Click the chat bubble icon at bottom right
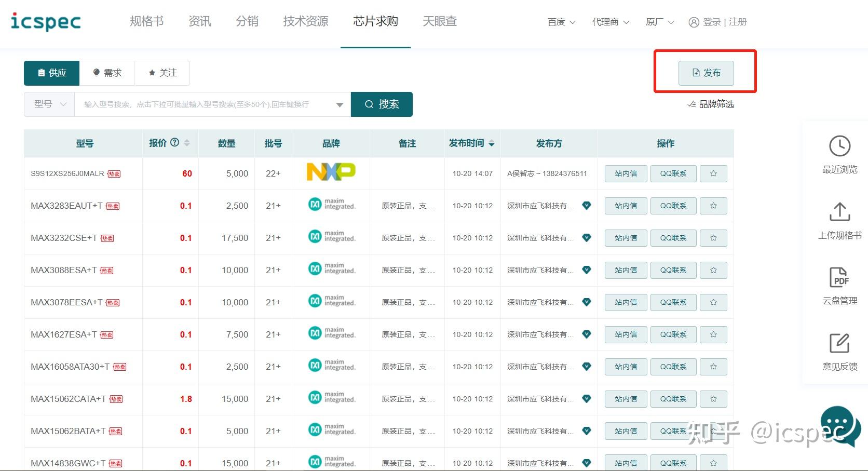The height and width of the screenshot is (471, 868). tap(837, 425)
